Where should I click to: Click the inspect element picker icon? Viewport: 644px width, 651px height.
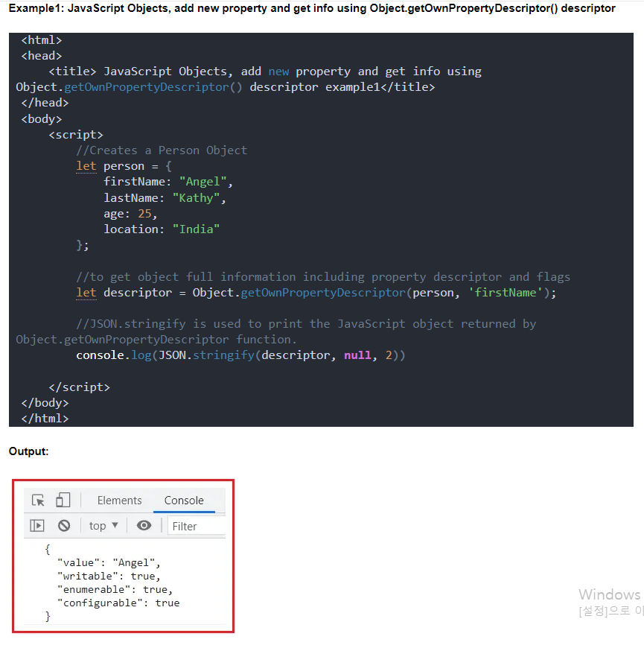click(x=38, y=501)
